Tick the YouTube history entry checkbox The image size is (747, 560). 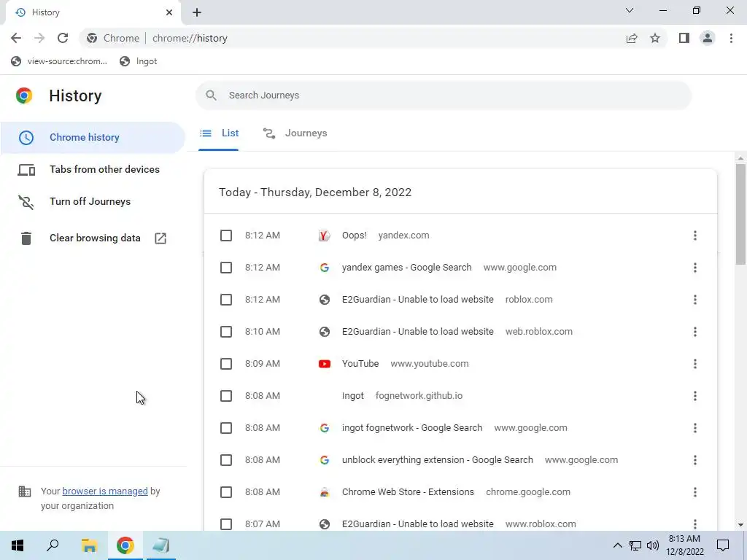tap(226, 364)
